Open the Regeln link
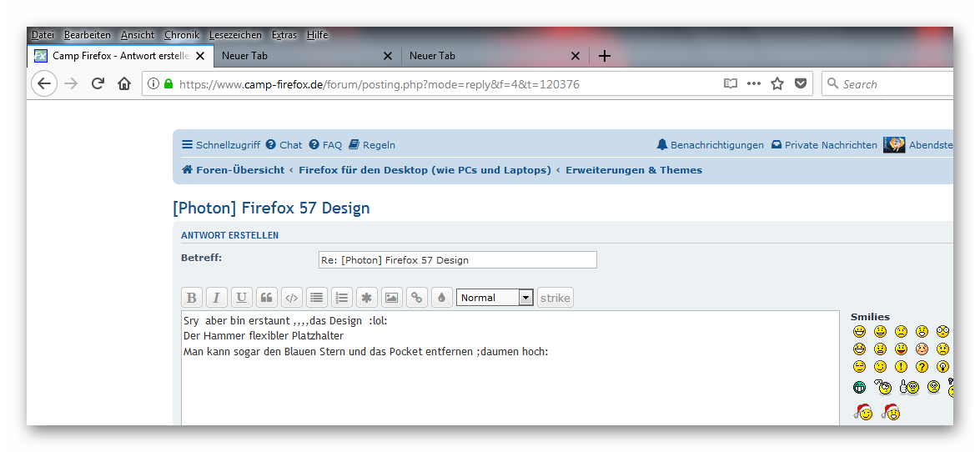This screenshot has width=980, height=452. coord(372,145)
